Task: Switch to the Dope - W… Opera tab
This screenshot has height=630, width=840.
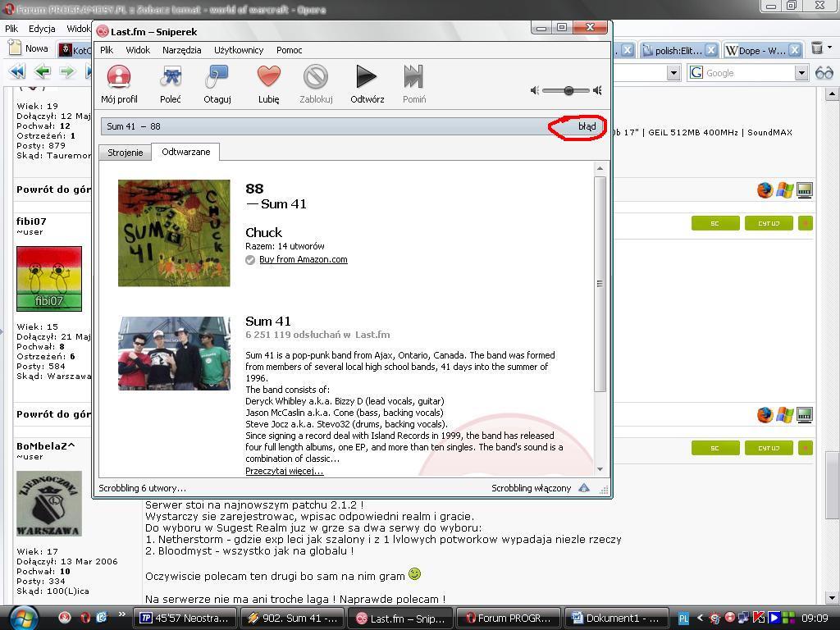Action: click(x=761, y=50)
